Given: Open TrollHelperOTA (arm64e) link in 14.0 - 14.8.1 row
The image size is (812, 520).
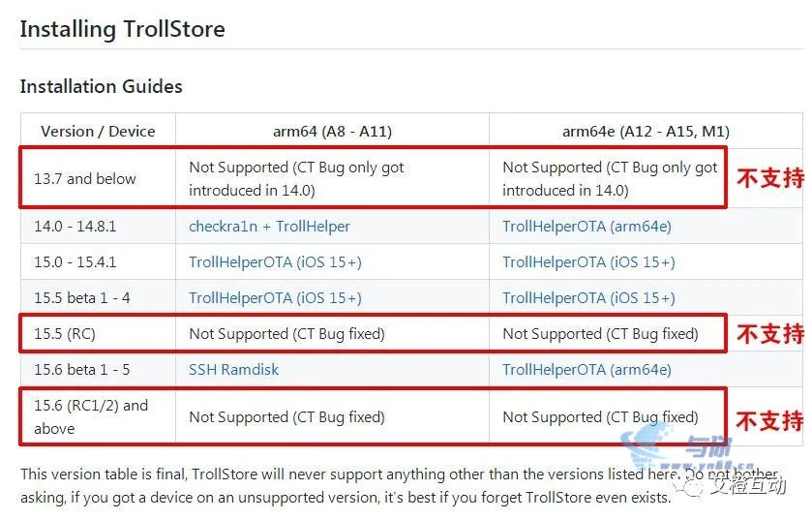Looking at the screenshot, I should 586,227.
